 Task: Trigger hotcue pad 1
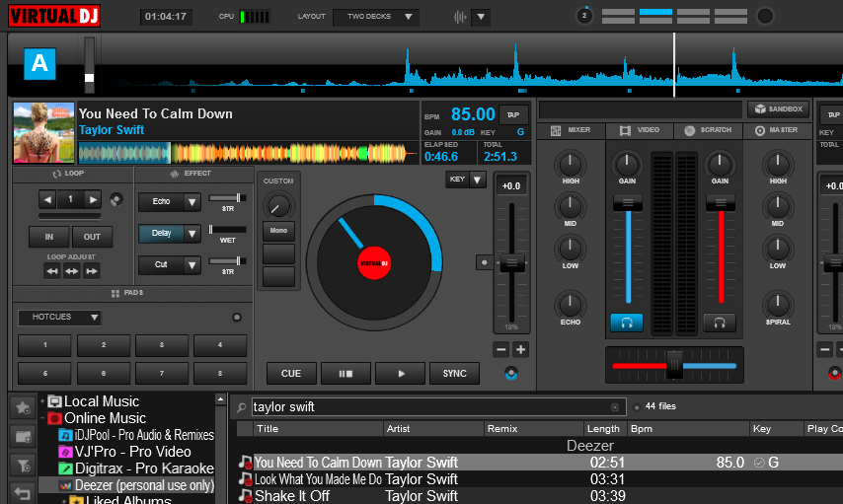pyautogui.click(x=44, y=345)
